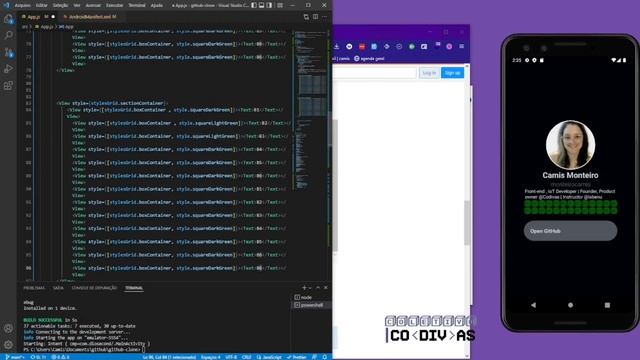Click the green circle extension icon in browser

click(x=412, y=47)
